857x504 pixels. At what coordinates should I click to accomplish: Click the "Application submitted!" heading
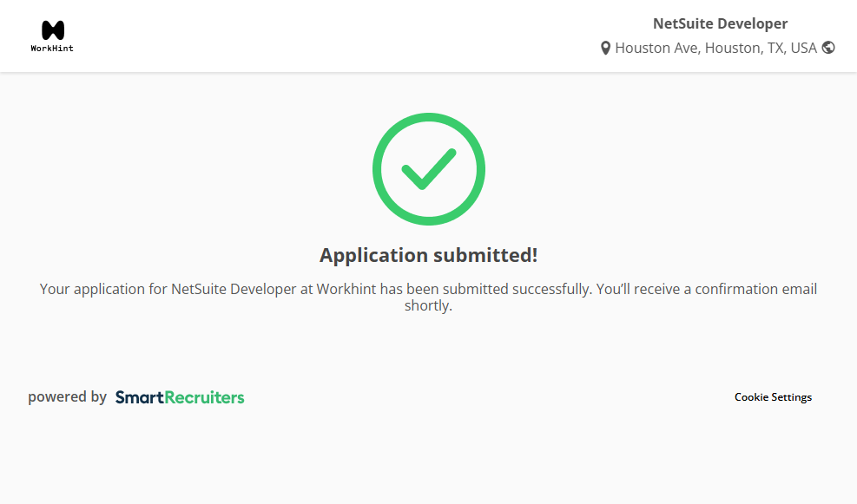(x=428, y=255)
